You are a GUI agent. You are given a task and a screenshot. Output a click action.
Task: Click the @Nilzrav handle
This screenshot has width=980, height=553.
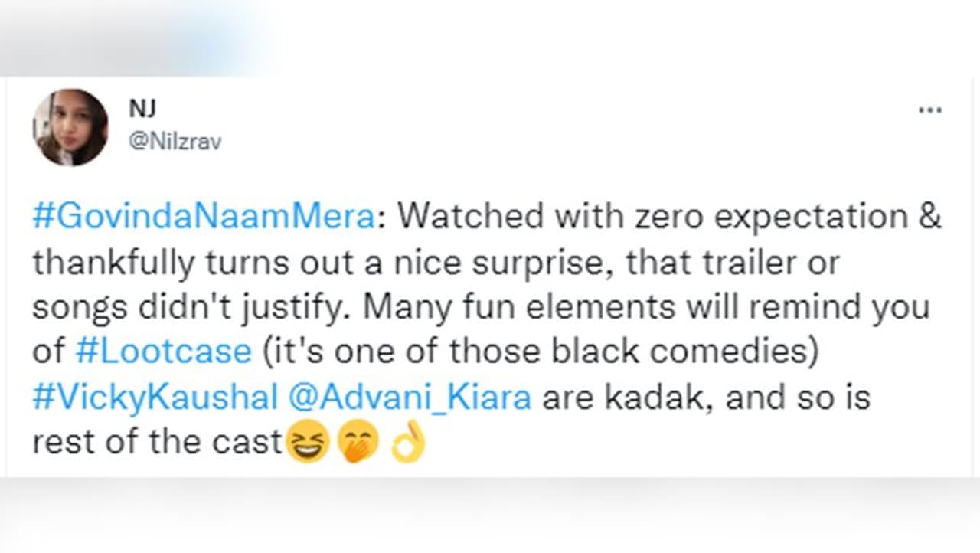pyautogui.click(x=175, y=142)
